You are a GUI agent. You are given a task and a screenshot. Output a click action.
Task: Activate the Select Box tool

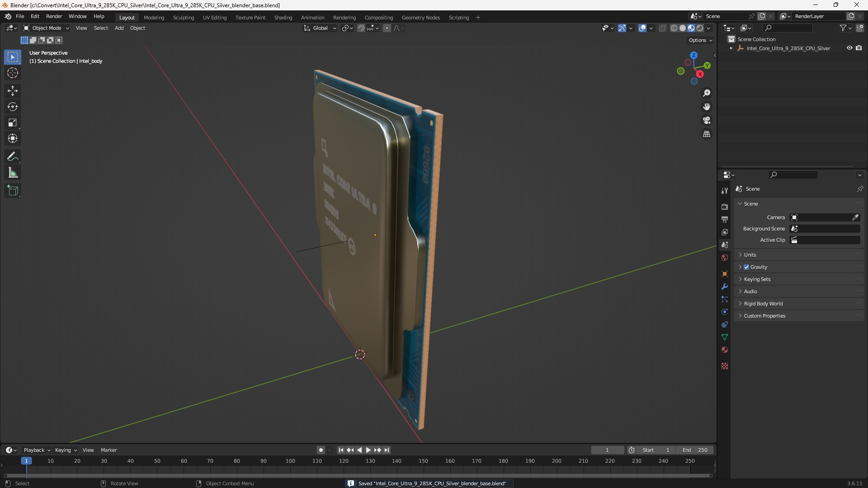coord(13,57)
